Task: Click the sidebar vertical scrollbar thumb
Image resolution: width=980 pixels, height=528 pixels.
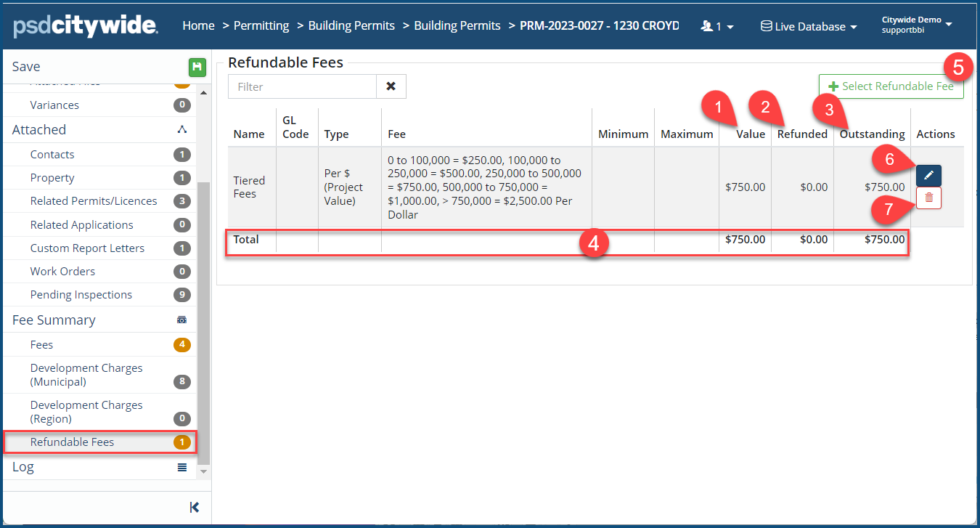Action: pyautogui.click(x=203, y=323)
